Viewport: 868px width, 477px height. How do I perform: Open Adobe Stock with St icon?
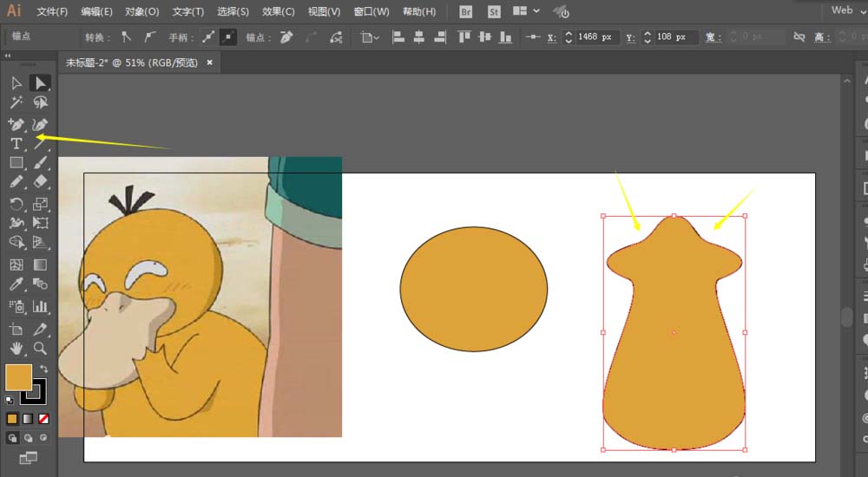494,11
